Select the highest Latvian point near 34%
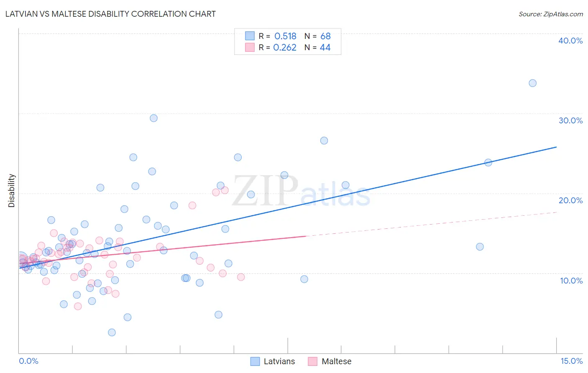588x373 pixels. [532, 83]
